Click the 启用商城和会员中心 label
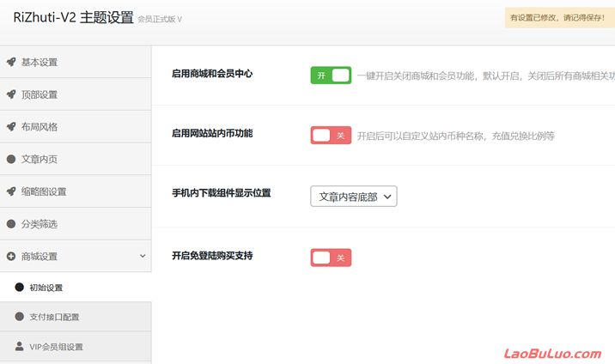The width and height of the screenshot is (615, 364). coord(212,74)
